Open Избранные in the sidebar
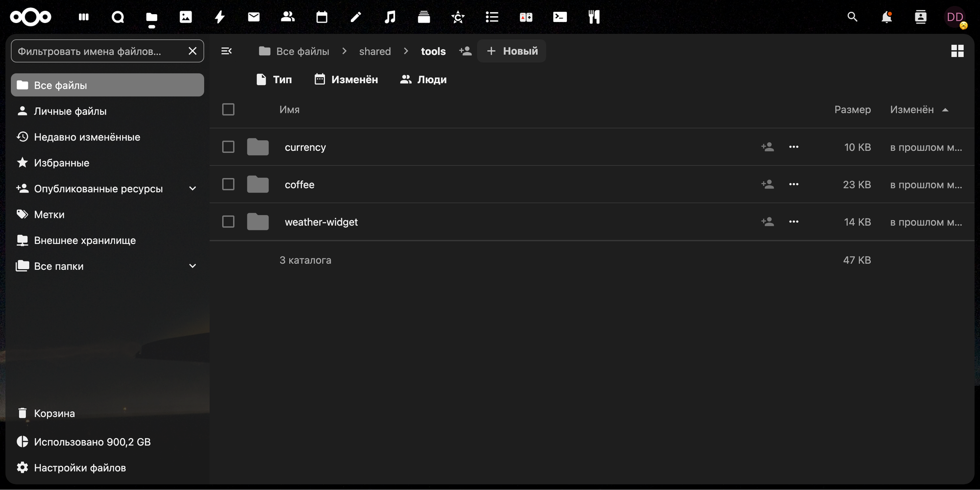The image size is (980, 490). point(61,163)
